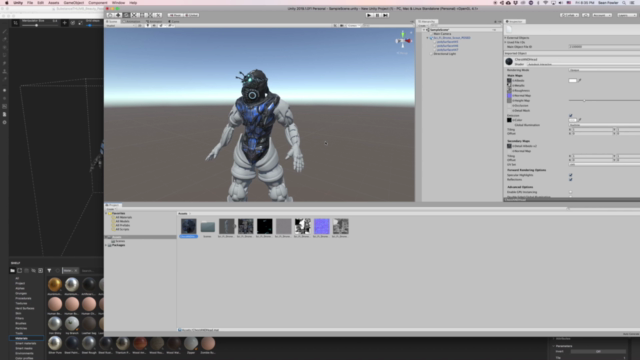The image size is (640, 360).
Task: Open the Unity Assets menu
Action: [53, 2]
